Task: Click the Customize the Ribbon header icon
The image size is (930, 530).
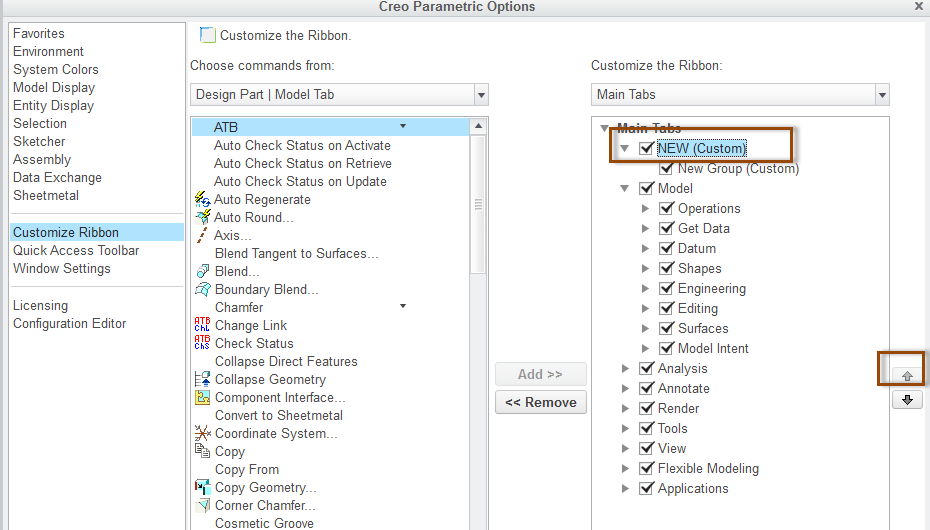Action: pos(208,35)
